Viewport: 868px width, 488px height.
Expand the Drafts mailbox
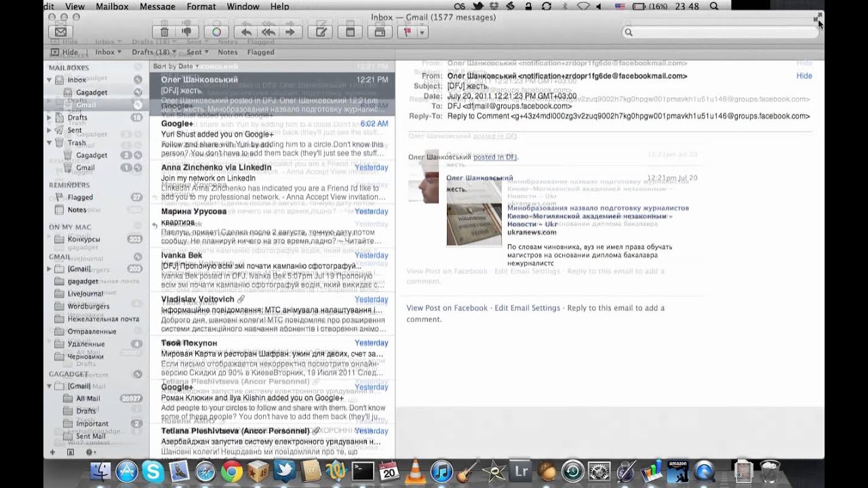click(49, 118)
